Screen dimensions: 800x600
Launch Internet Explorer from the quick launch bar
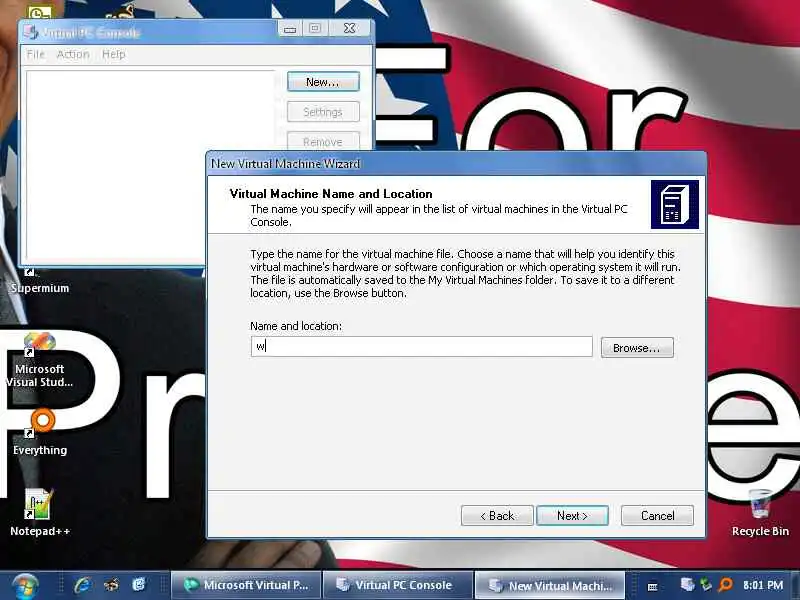pos(82,585)
